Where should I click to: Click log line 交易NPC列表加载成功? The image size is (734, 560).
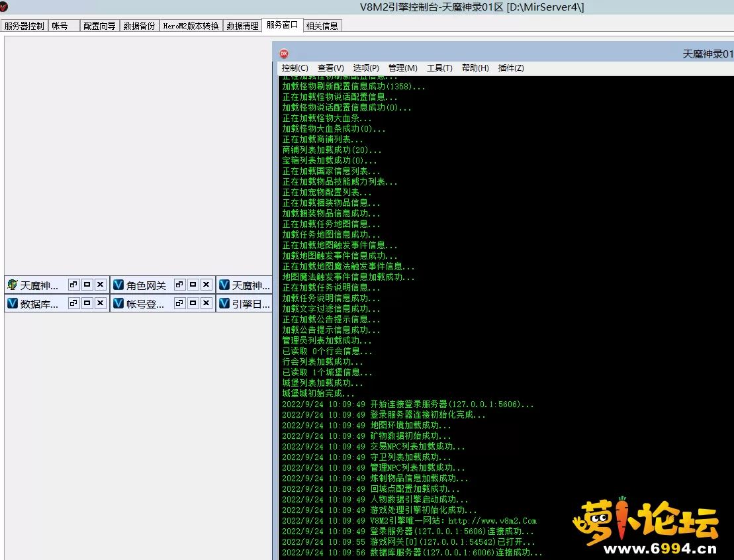[373, 447]
